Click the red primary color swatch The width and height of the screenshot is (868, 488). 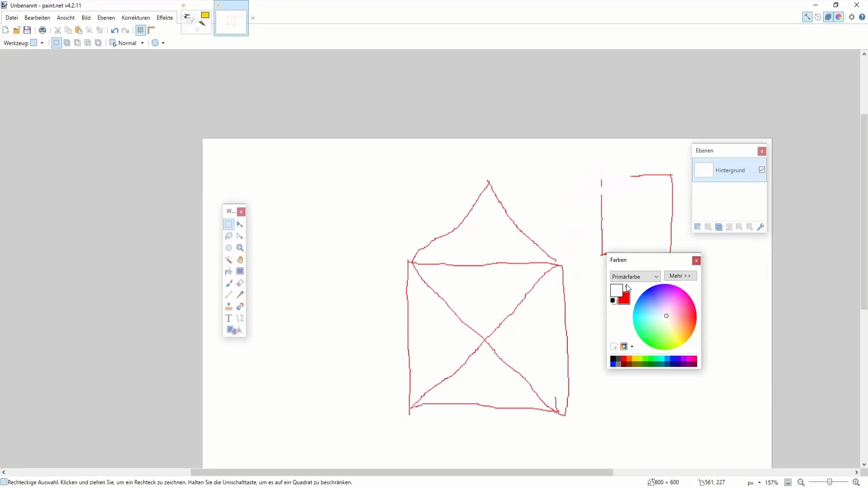(x=623, y=299)
